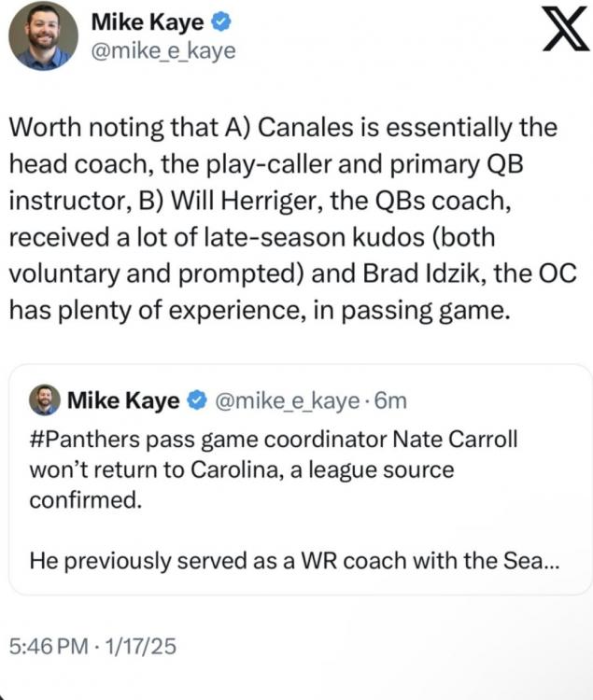Click the @mike_e_kaye handle under the top name
The image size is (593, 700).
(x=164, y=51)
